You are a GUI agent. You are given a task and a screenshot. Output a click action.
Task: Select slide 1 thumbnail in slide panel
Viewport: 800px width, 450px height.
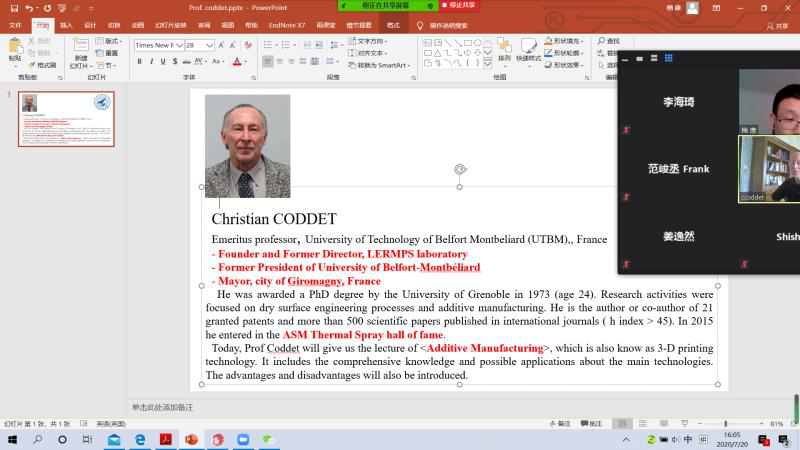tap(67, 119)
